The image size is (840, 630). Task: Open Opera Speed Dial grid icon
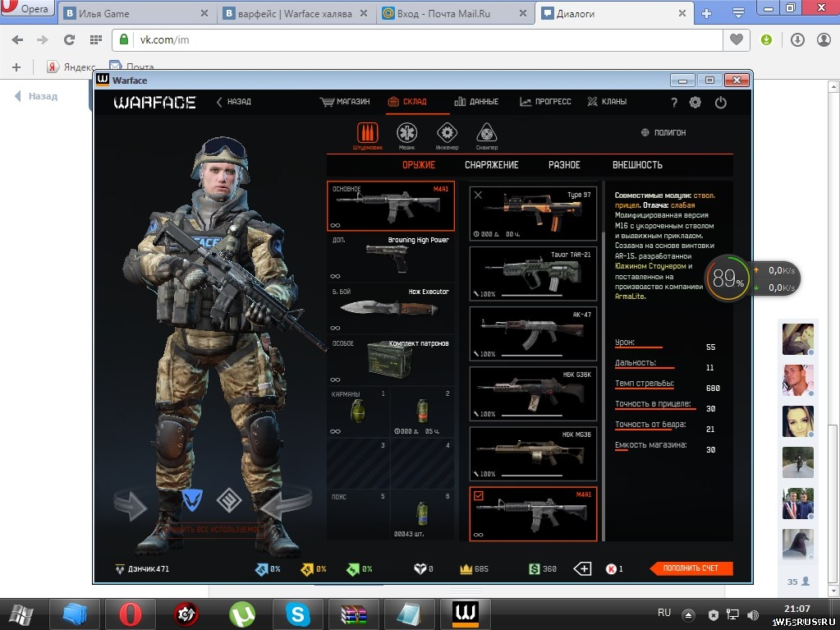click(96, 39)
